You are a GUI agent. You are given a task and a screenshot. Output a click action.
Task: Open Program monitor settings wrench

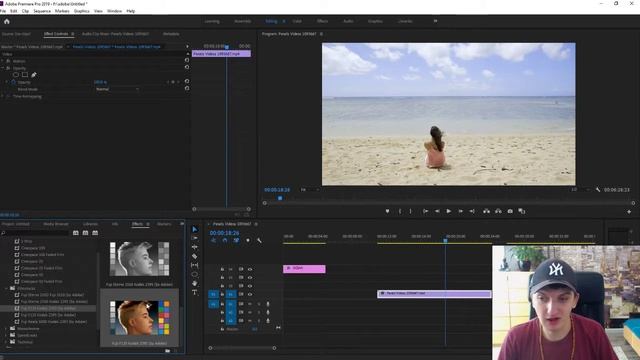[598, 190]
